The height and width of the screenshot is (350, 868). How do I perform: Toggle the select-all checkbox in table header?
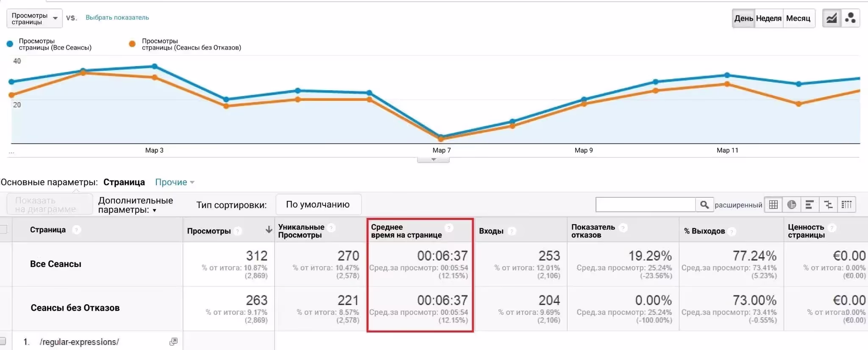[3, 230]
